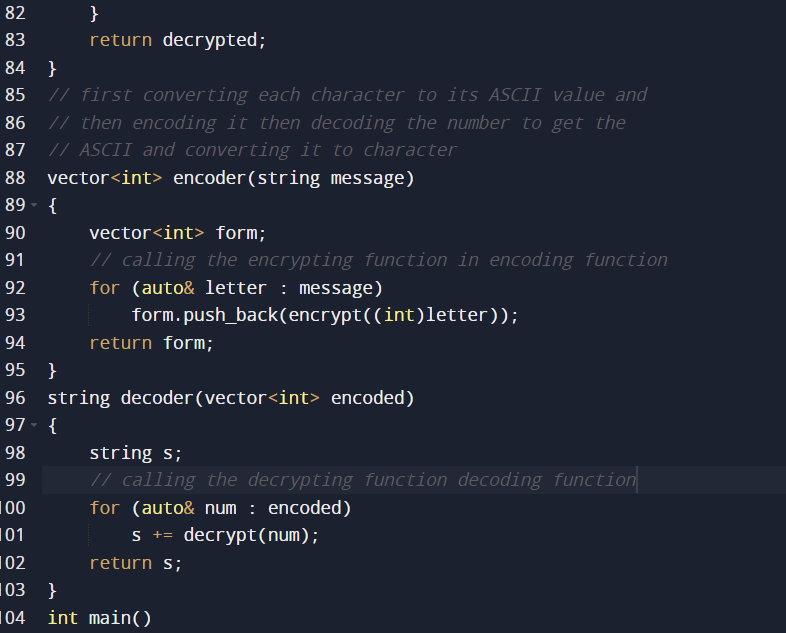Click 'return s;' on line 102

click(136, 563)
